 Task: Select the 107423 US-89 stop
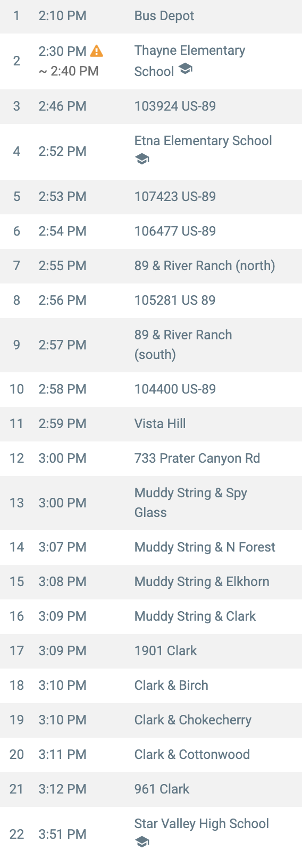151,197
